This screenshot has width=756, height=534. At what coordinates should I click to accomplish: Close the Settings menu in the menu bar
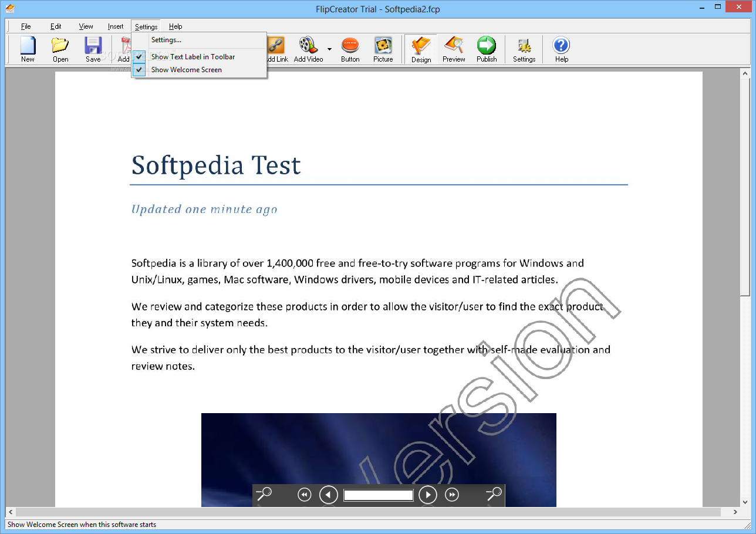[146, 26]
